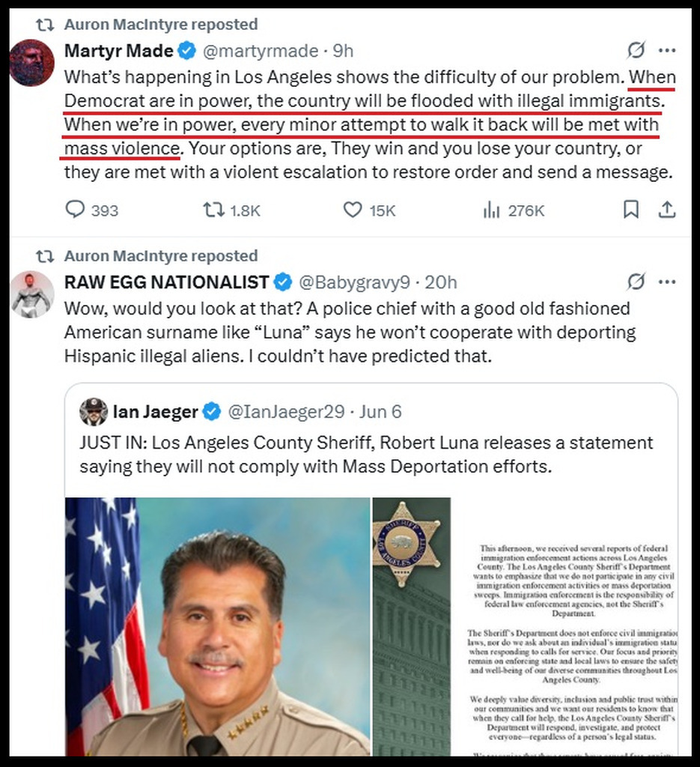Image resolution: width=700 pixels, height=767 pixels.
Task: Click the first Auron MacIntyre reposted label
Action: (160, 24)
